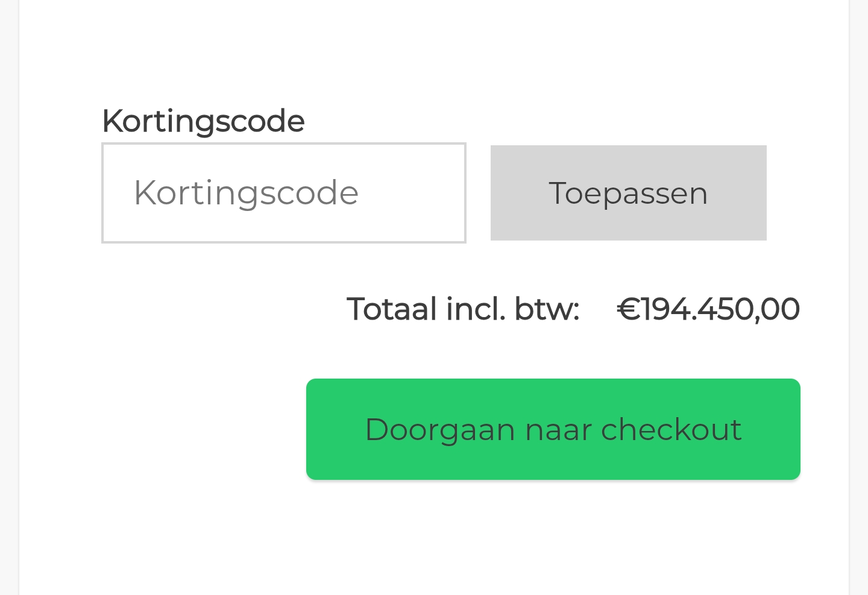The height and width of the screenshot is (595, 868).
Task: Click Doorgaan naar checkout
Action: point(553,429)
